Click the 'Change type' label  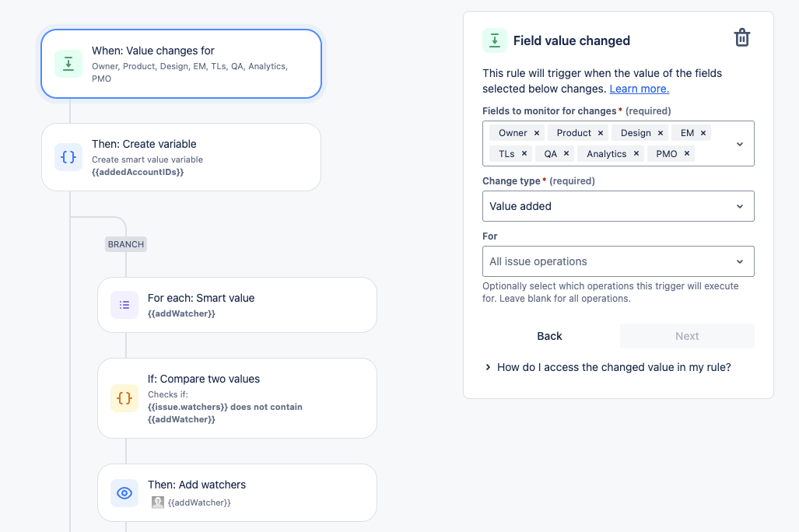click(511, 181)
